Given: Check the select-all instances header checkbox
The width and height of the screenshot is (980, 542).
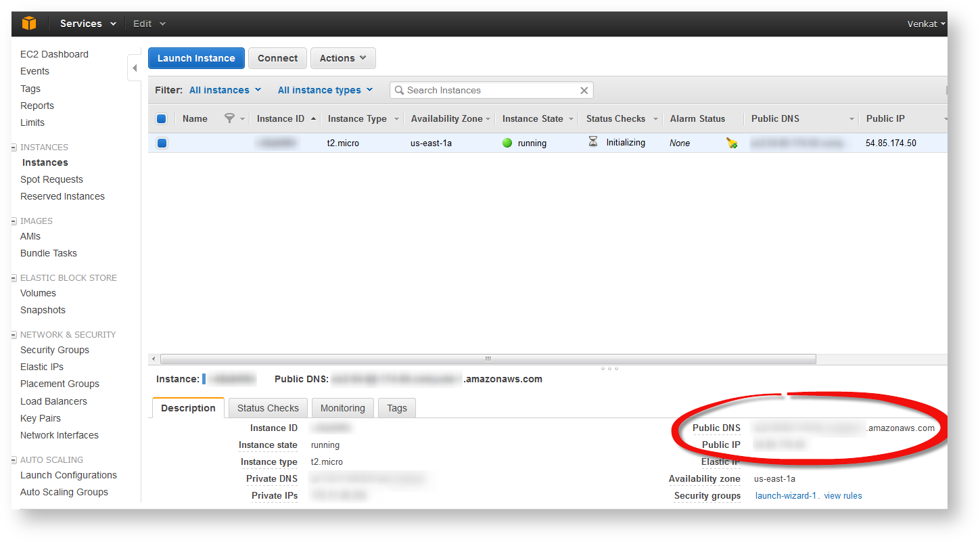Looking at the screenshot, I should tap(161, 118).
